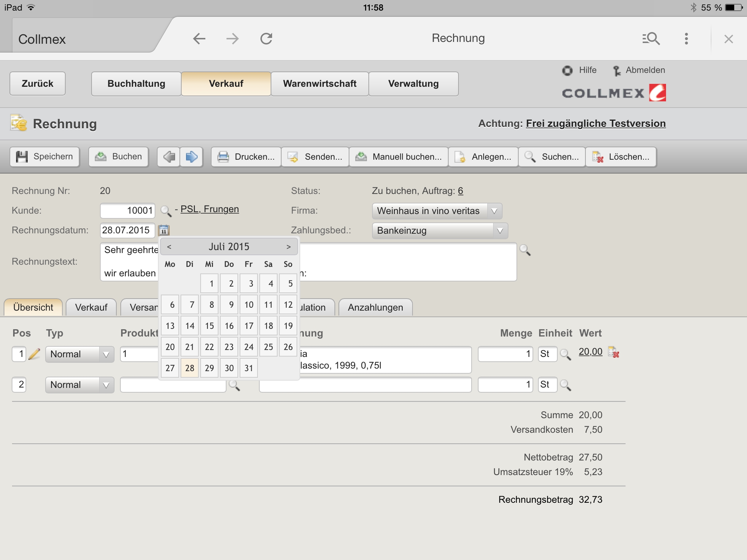The height and width of the screenshot is (560, 747).
Task: Open the Verkauf main menu
Action: coord(226,83)
